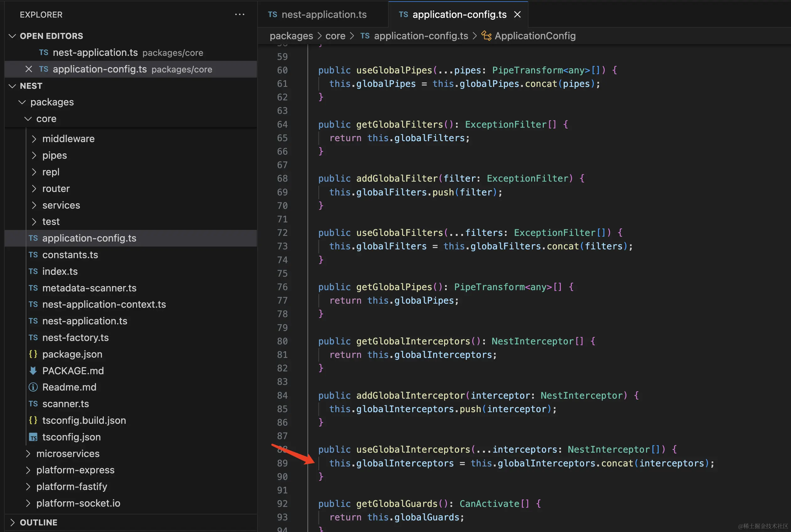Click the markdown arrow icon of PACKAGE.md

[33, 370]
